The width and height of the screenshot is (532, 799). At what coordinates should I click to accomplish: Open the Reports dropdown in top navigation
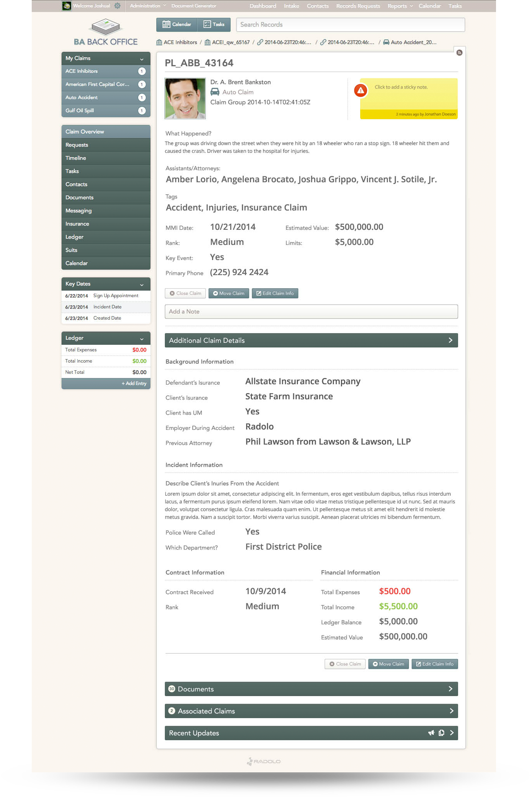tap(400, 6)
